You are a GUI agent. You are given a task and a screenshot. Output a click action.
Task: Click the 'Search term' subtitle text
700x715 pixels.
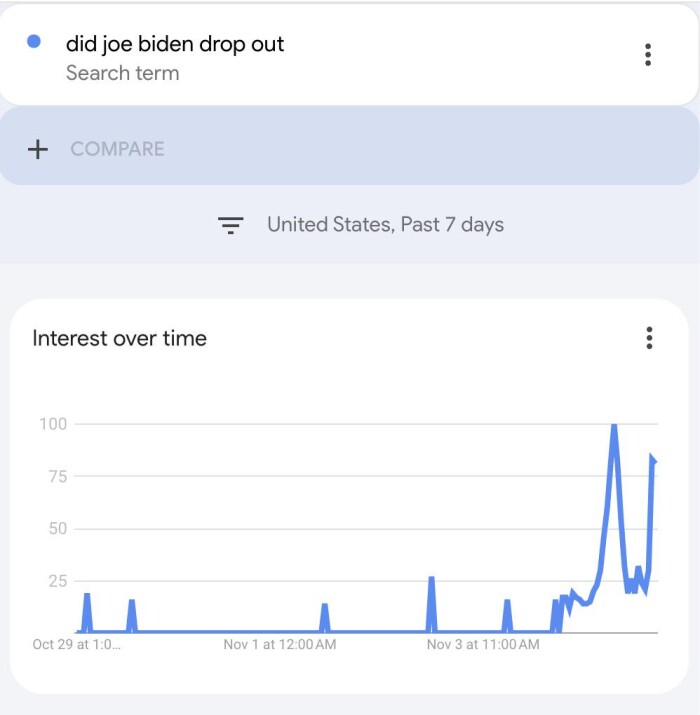pyautogui.click(x=122, y=73)
